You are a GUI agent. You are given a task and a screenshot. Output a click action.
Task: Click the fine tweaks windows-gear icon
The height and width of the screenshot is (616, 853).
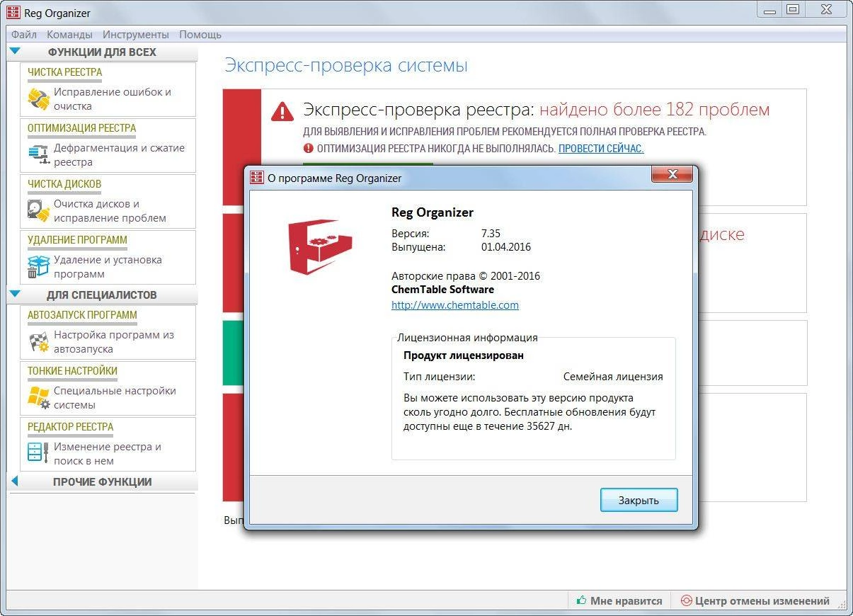38,397
